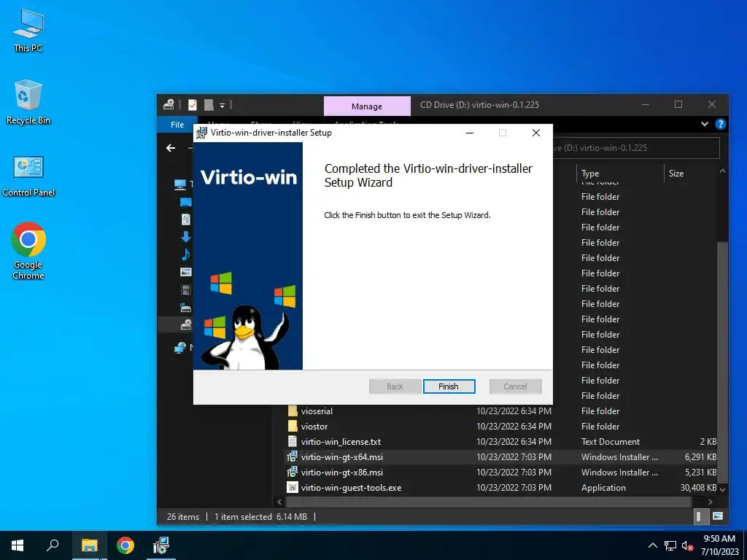Maximize the Explorer window
Image resolution: width=747 pixels, height=560 pixels.
tap(678, 105)
